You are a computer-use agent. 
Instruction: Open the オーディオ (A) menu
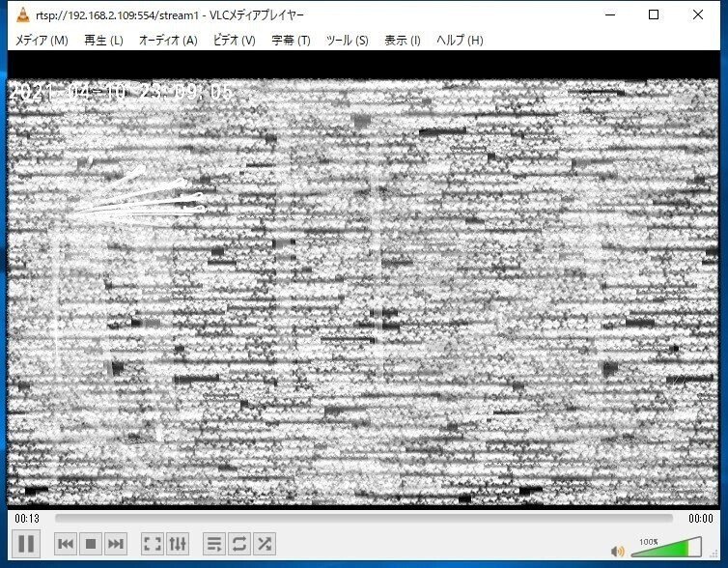[168, 41]
